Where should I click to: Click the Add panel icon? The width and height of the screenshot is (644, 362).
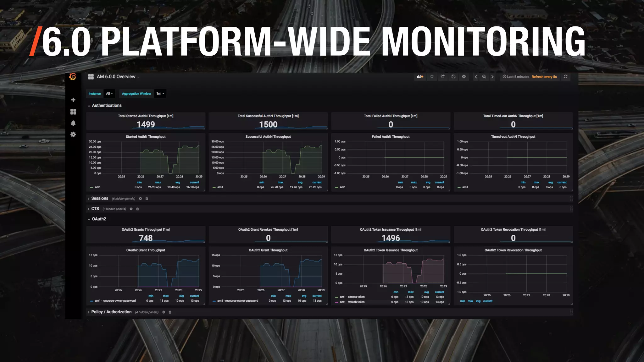click(420, 77)
